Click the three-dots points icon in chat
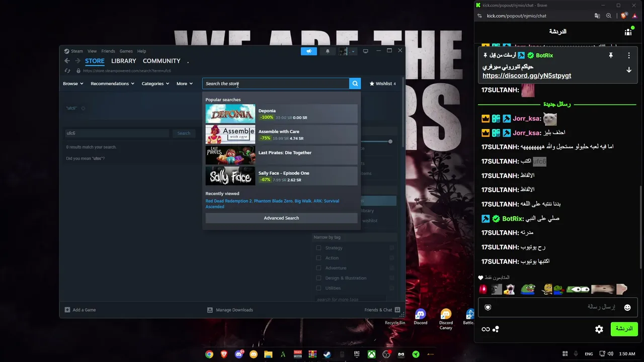Screen dimensions: 644x362 (x=496, y=329)
